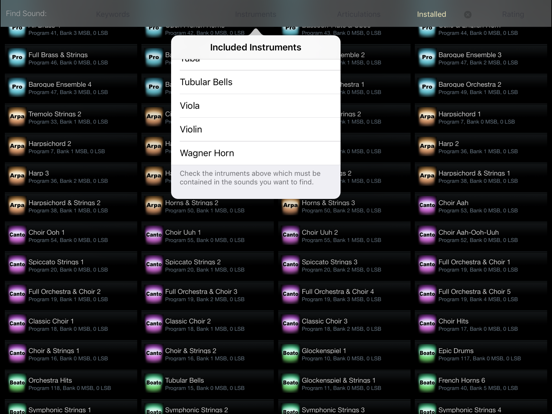Image resolution: width=552 pixels, height=414 pixels.
Task: Click the Beato icon of Glockenspiel 1
Action: pyautogui.click(x=290, y=353)
